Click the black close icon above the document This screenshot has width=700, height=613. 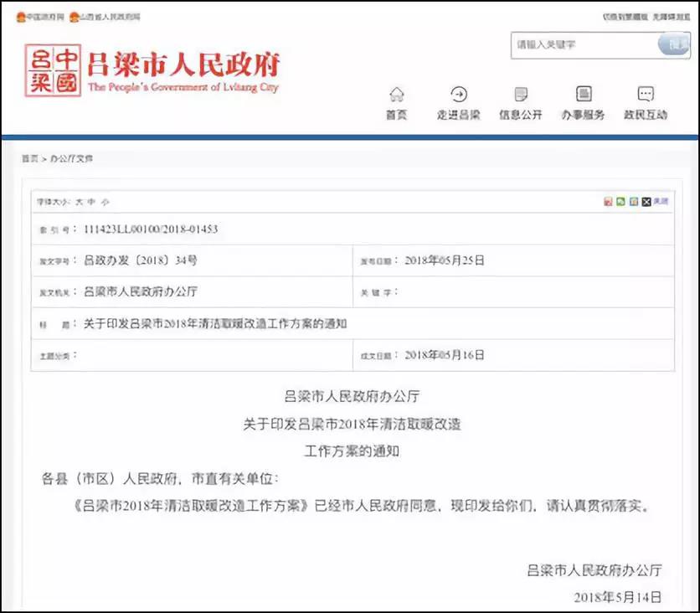click(646, 201)
